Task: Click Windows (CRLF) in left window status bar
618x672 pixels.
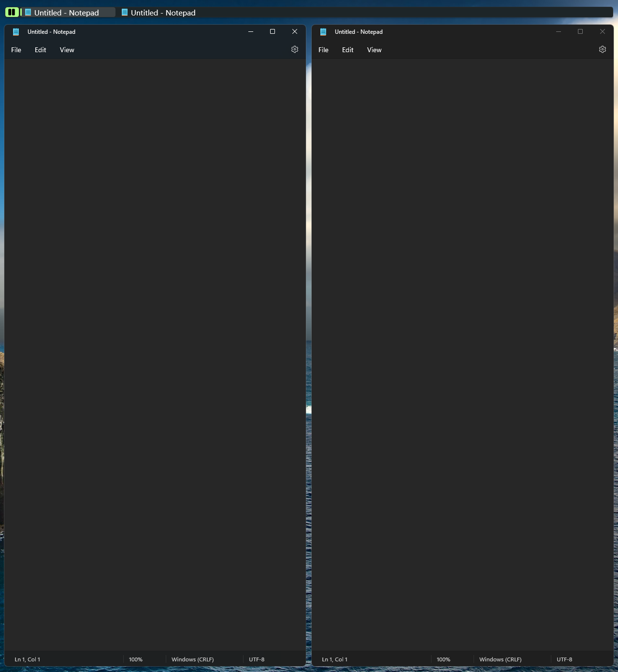Action: (x=193, y=659)
